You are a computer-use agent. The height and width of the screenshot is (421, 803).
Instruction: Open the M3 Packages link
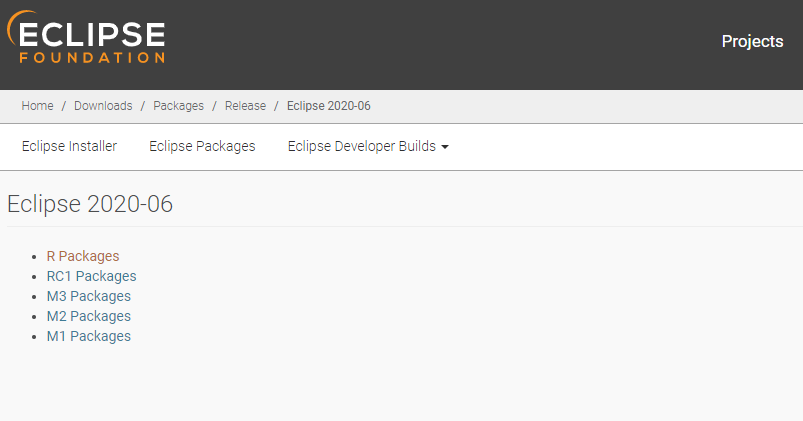tap(89, 296)
